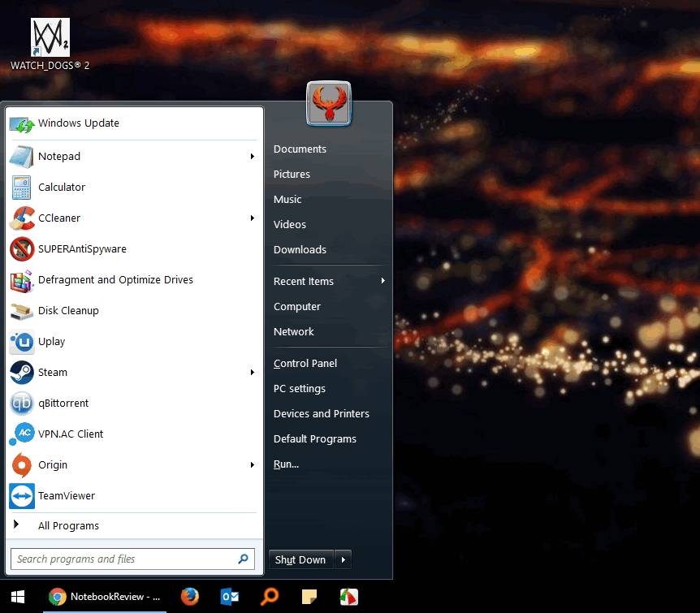Open Videos folder link
This screenshot has width=700, height=613.
(290, 225)
